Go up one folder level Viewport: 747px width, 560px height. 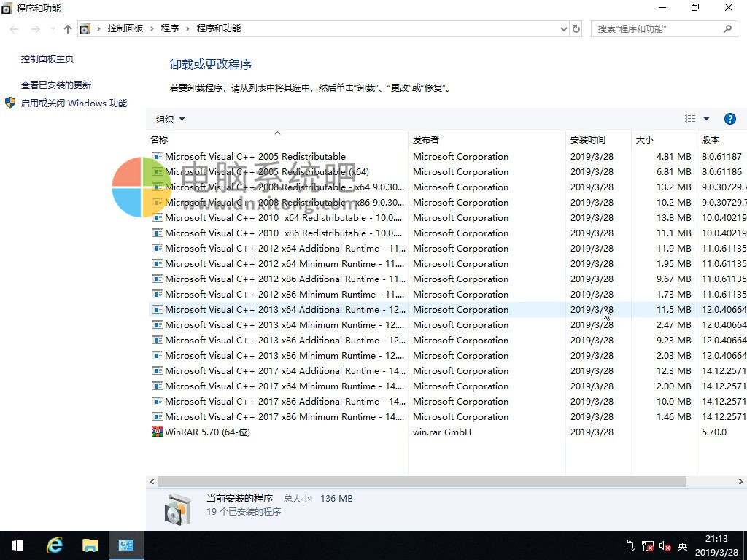tap(68, 29)
